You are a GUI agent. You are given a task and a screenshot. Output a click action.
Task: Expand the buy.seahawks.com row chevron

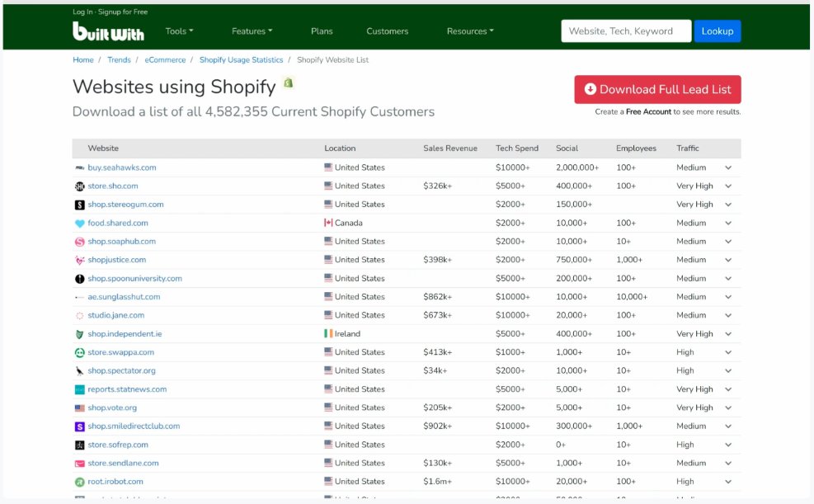click(x=728, y=167)
